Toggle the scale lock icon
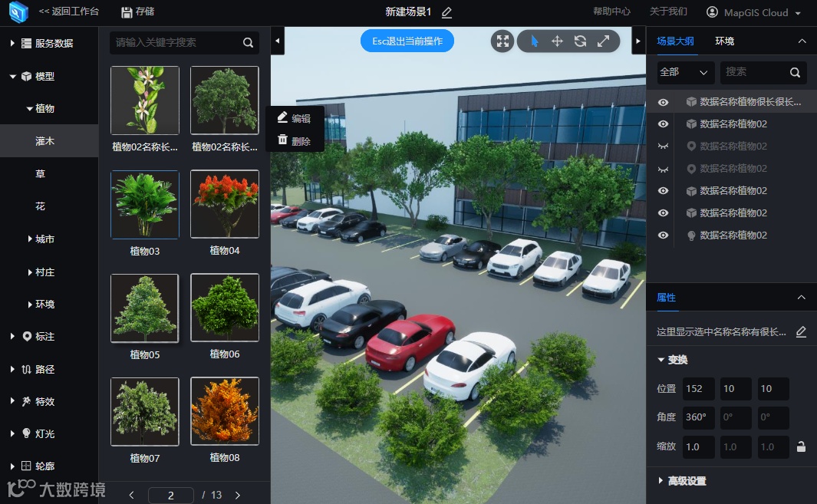The width and height of the screenshot is (817, 504). pos(801,446)
